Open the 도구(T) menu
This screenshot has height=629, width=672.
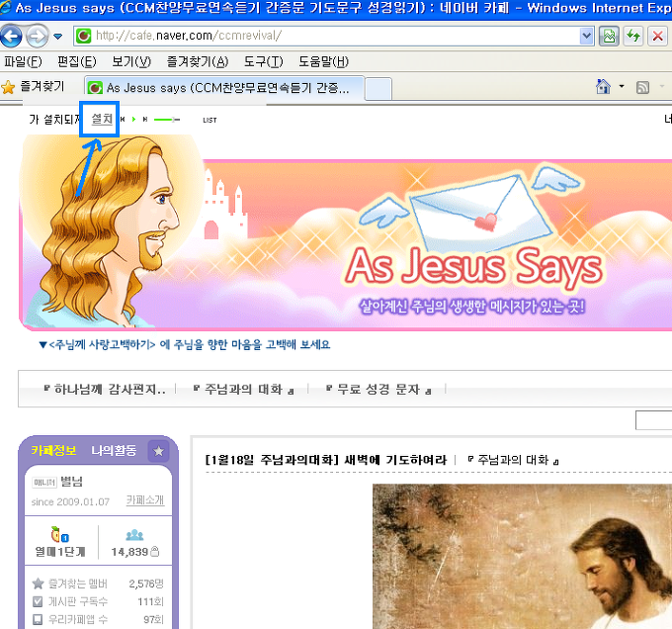click(x=263, y=61)
